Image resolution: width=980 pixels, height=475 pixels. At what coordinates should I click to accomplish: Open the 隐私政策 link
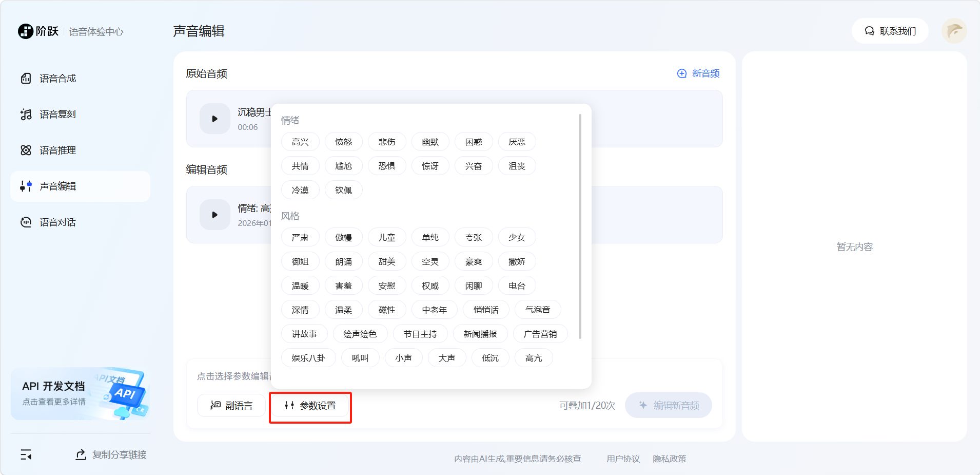[x=669, y=459]
